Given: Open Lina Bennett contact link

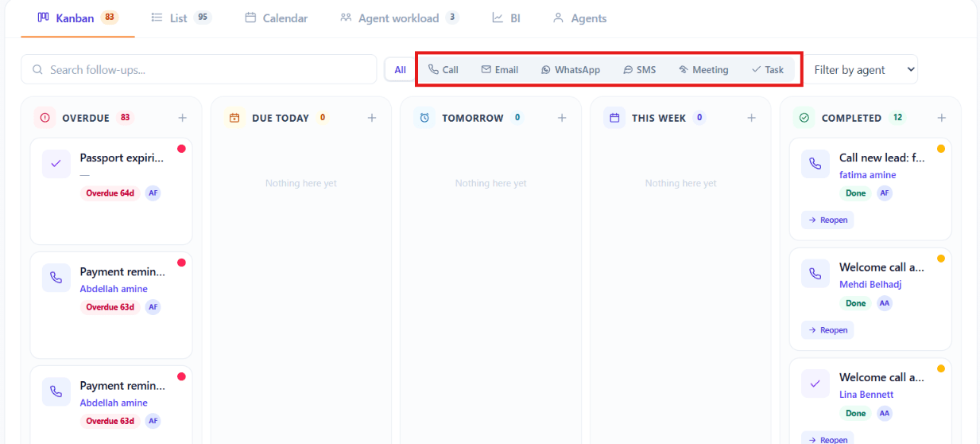Looking at the screenshot, I should click(x=866, y=394).
